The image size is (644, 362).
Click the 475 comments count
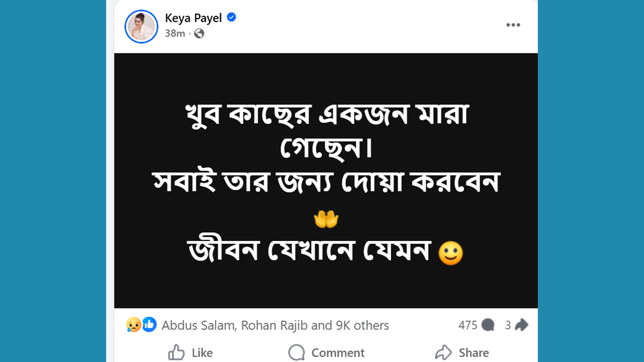467,325
